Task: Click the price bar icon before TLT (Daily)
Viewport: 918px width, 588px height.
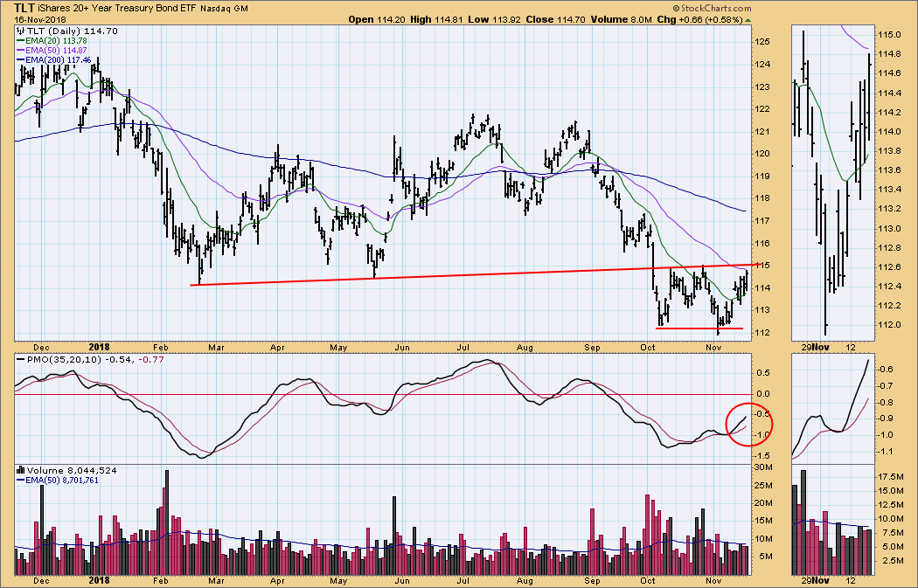Action: 21,31
